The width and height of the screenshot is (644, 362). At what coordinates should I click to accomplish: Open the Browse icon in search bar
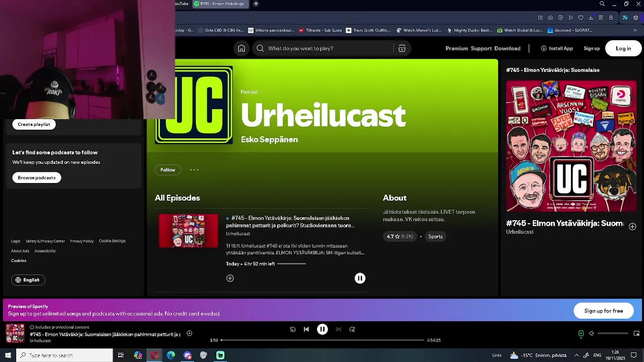(x=402, y=48)
